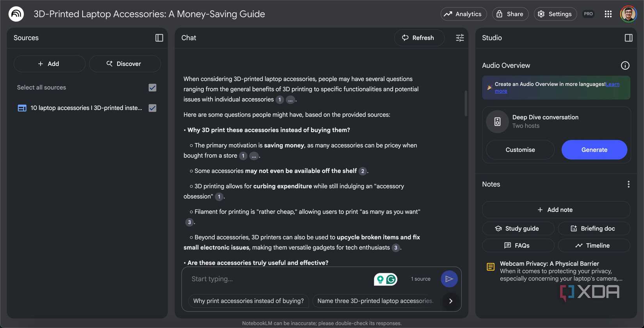Click the Audio Overview info icon

click(625, 65)
